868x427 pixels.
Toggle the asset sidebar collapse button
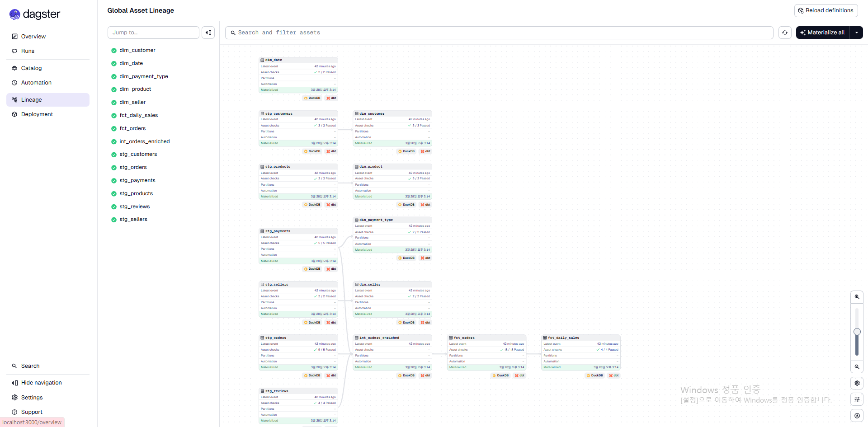[208, 33]
